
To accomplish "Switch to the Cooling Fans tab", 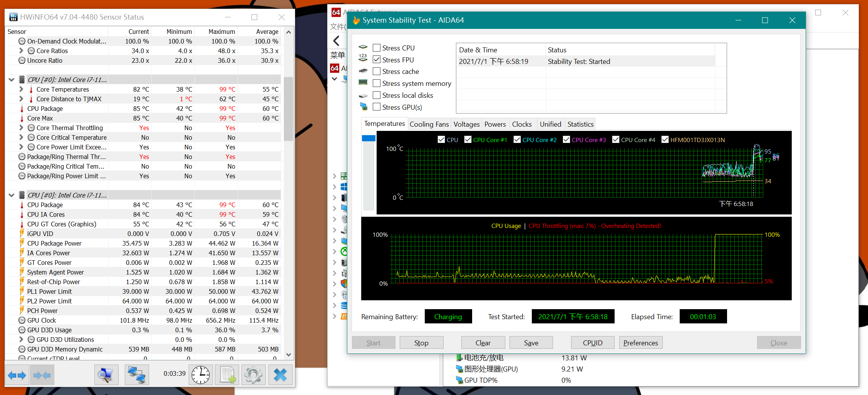I will [x=429, y=124].
